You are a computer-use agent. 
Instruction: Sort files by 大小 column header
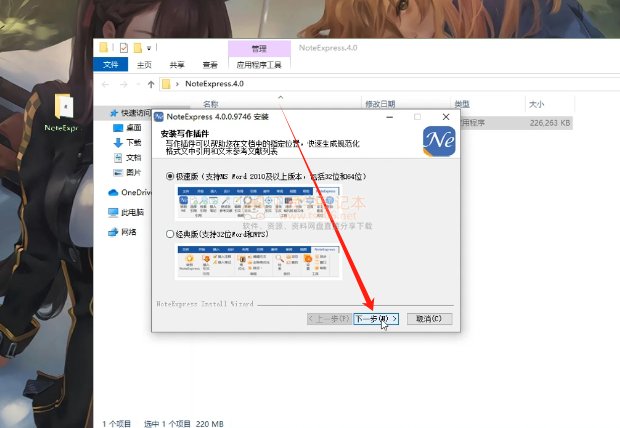tap(537, 104)
